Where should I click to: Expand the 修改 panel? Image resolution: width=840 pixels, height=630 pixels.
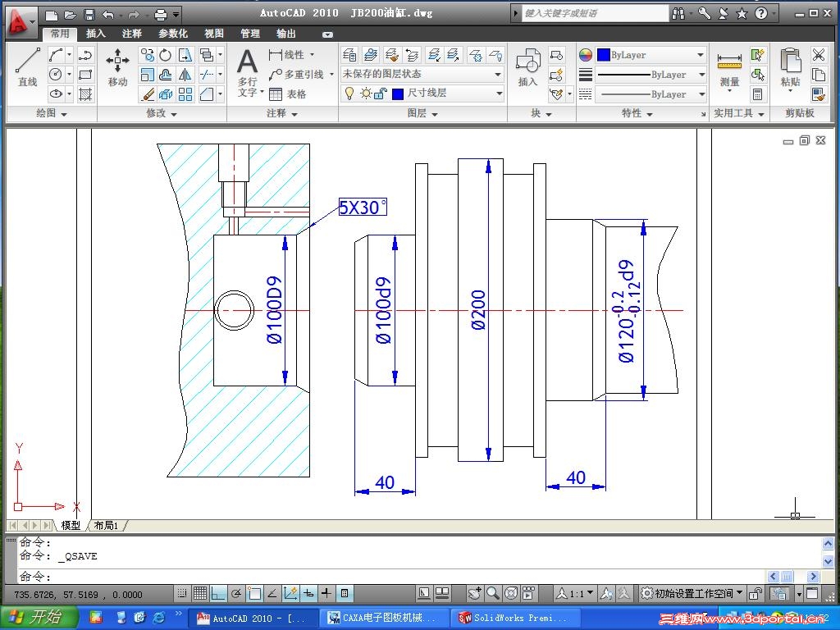point(162,113)
